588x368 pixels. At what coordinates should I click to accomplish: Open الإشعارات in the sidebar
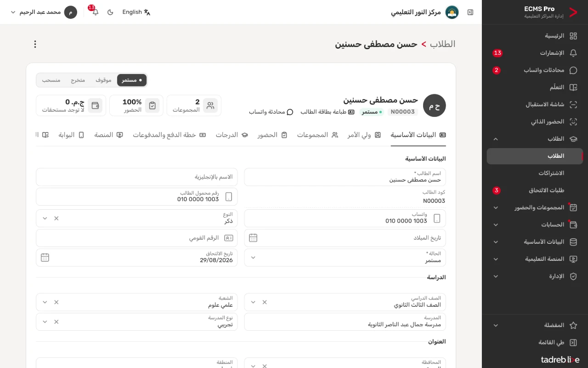click(x=535, y=53)
